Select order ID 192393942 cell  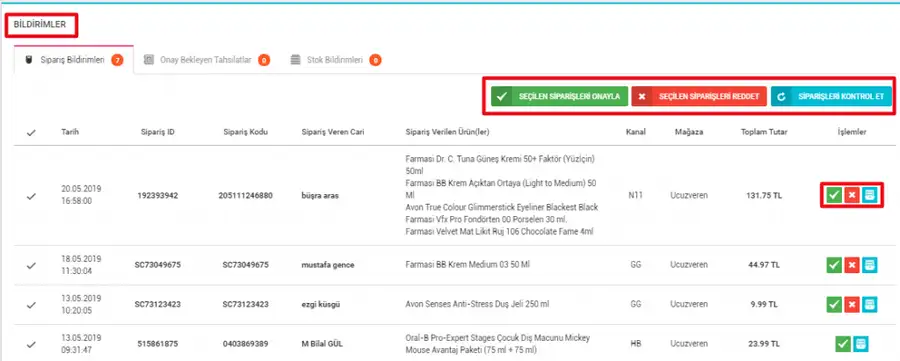pos(158,196)
